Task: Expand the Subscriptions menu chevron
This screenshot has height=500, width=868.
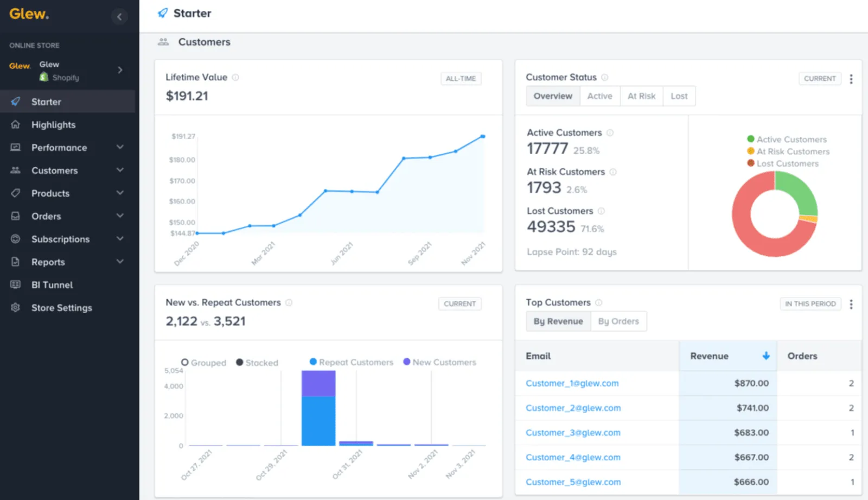Action: [120, 238]
